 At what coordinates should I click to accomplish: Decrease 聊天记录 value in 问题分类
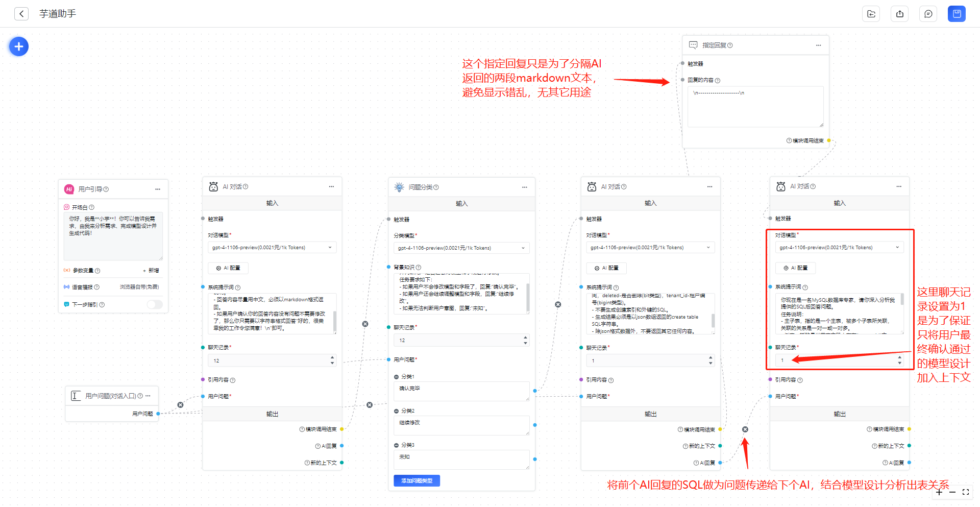pos(525,343)
